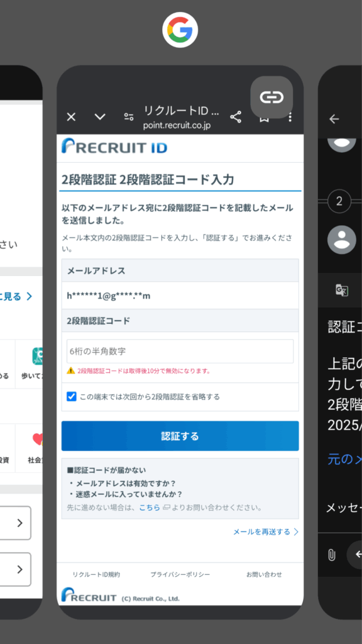
Task: Tap the red 10分で無効になります warning text
Action: pos(144,371)
